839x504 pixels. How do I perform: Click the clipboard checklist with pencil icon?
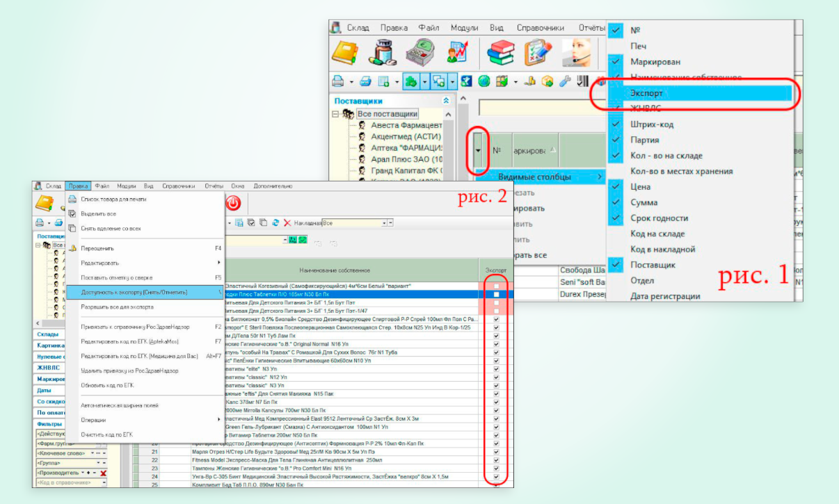click(537, 53)
